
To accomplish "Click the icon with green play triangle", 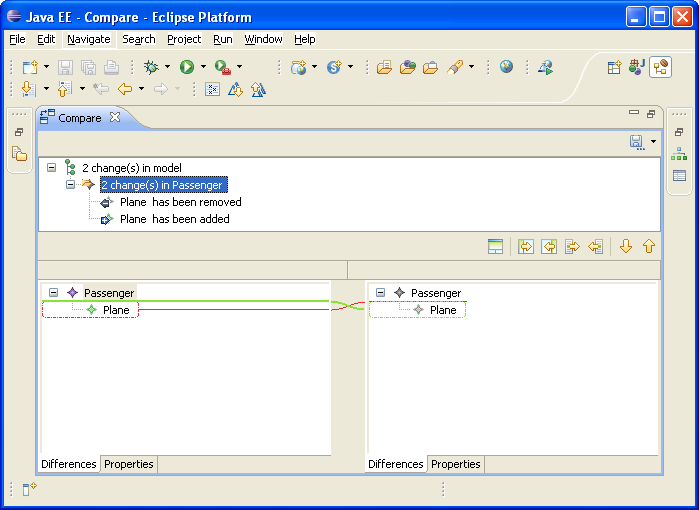I will [546, 67].
